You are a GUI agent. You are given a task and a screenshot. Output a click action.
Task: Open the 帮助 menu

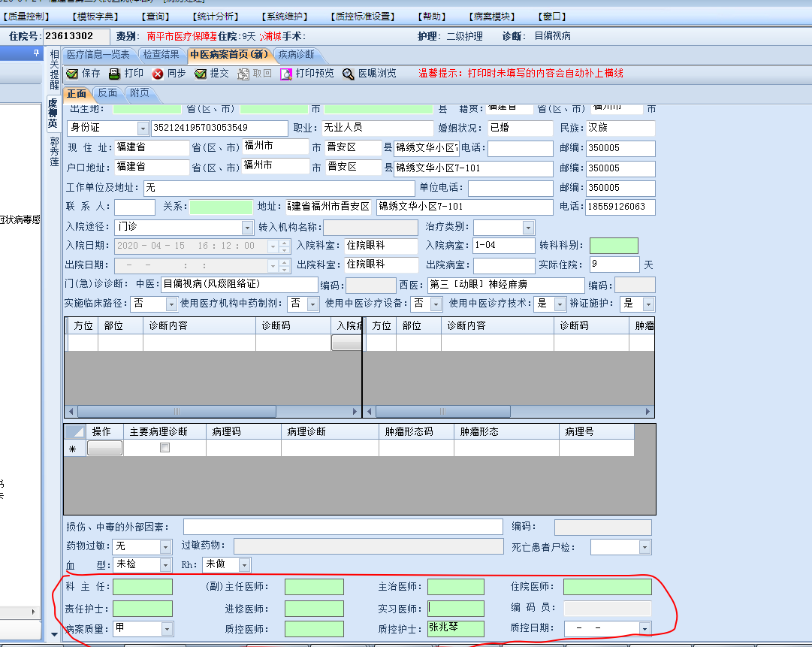[432, 17]
